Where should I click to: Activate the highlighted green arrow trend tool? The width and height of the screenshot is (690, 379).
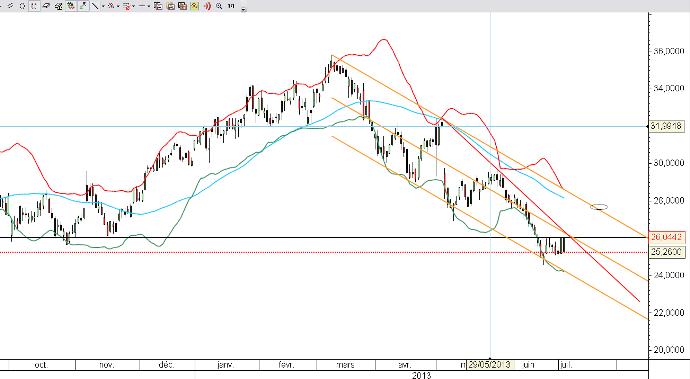click(x=83, y=6)
